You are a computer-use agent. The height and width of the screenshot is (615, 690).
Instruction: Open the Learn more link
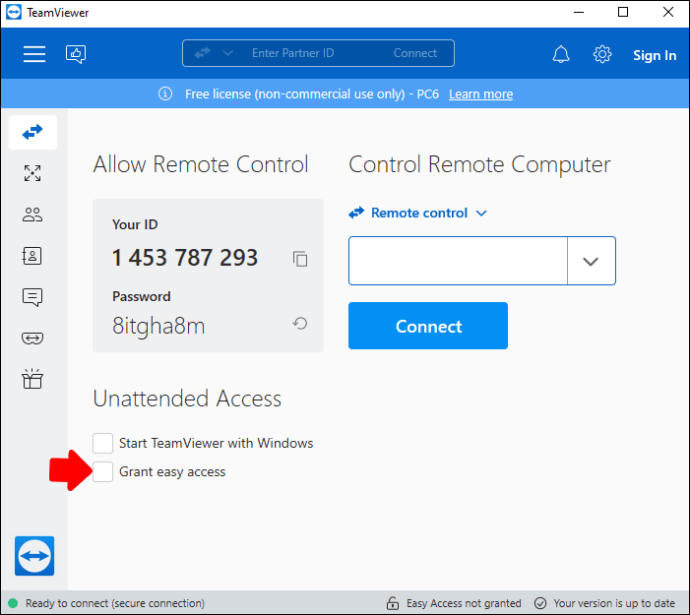pyautogui.click(x=481, y=94)
